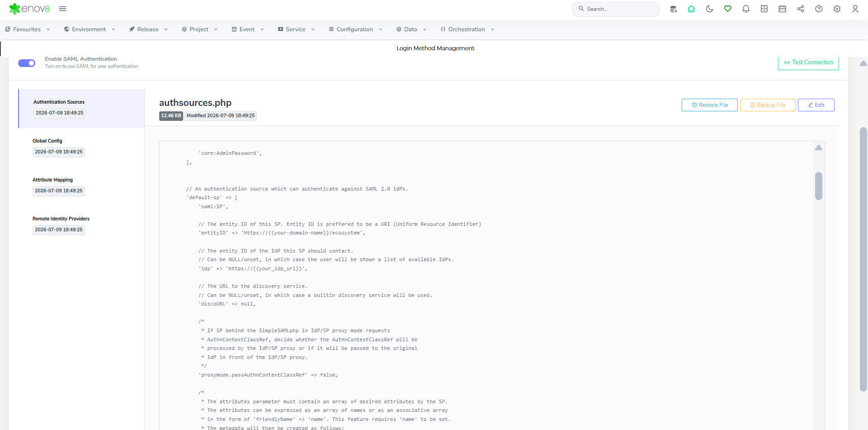Viewport: 868px width, 430px height.
Task: Click the enov8 logo
Action: (29, 9)
